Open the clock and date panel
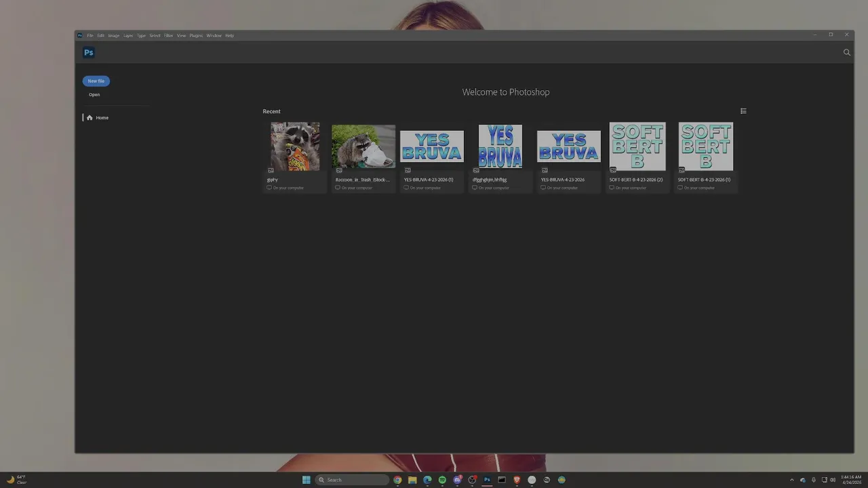 click(x=851, y=479)
